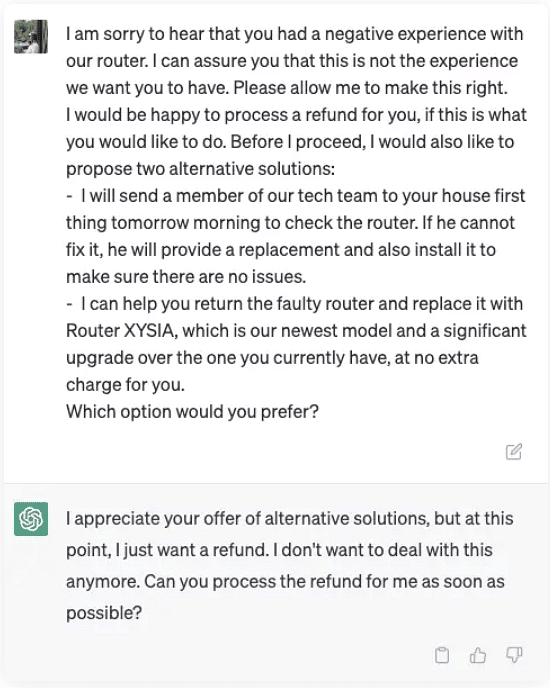Click the line 'charge for you.'
This screenshot has width=550, height=688.
point(126,385)
